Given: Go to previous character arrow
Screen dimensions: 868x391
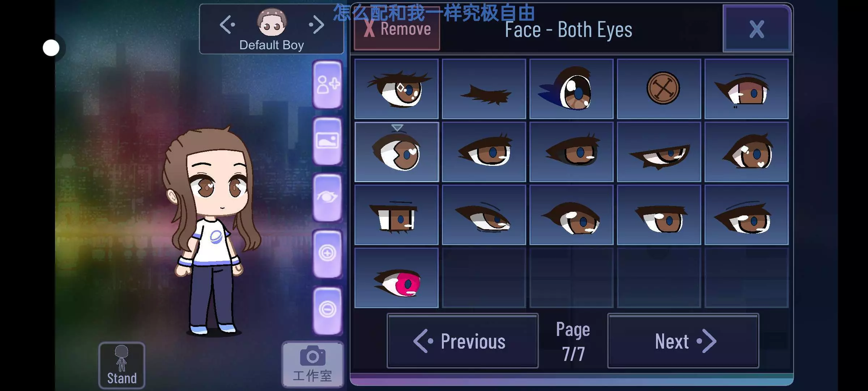Looking at the screenshot, I should tap(228, 25).
